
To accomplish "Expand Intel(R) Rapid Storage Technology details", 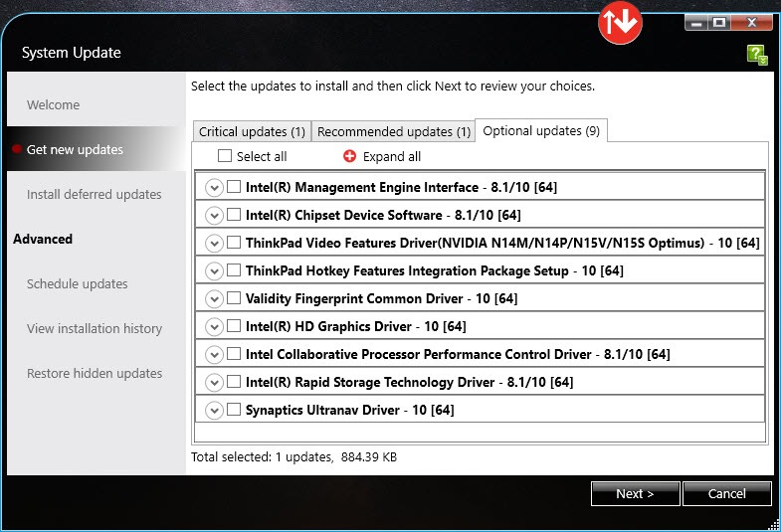I will (x=214, y=383).
